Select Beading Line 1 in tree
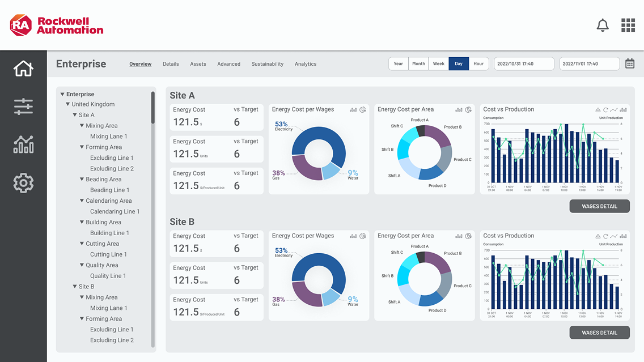 pos(109,190)
